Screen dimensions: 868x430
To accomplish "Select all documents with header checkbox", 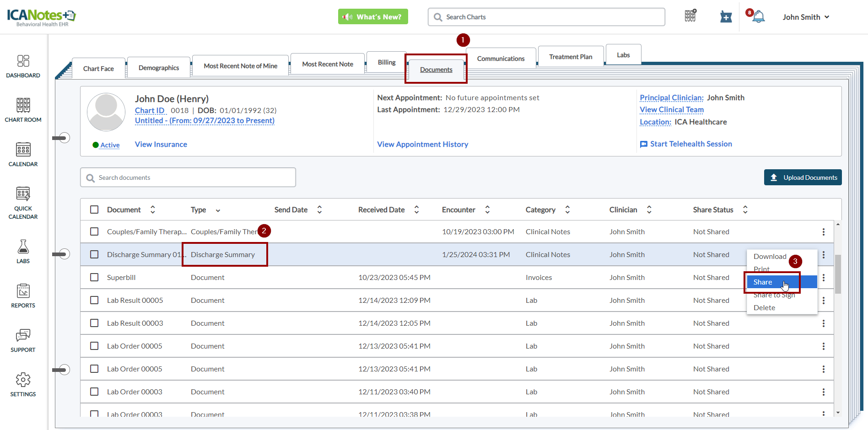I will (94, 210).
